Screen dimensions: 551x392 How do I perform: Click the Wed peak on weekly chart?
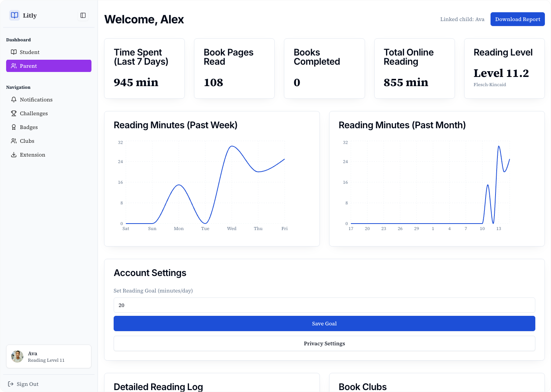231,146
